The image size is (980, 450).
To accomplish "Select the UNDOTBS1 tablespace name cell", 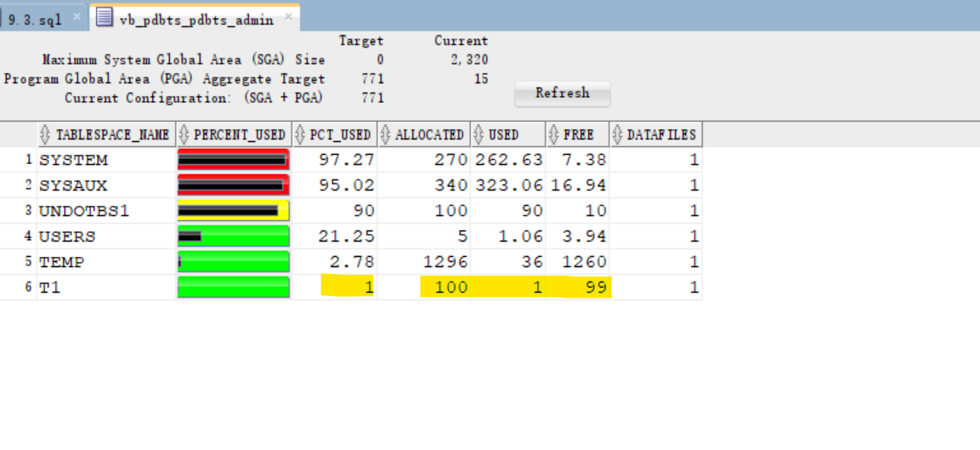I will (x=106, y=212).
